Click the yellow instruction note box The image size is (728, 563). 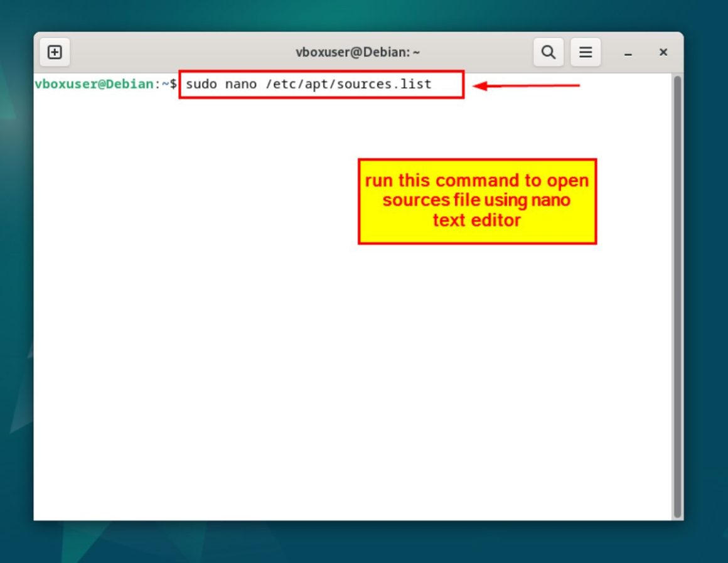pos(477,200)
